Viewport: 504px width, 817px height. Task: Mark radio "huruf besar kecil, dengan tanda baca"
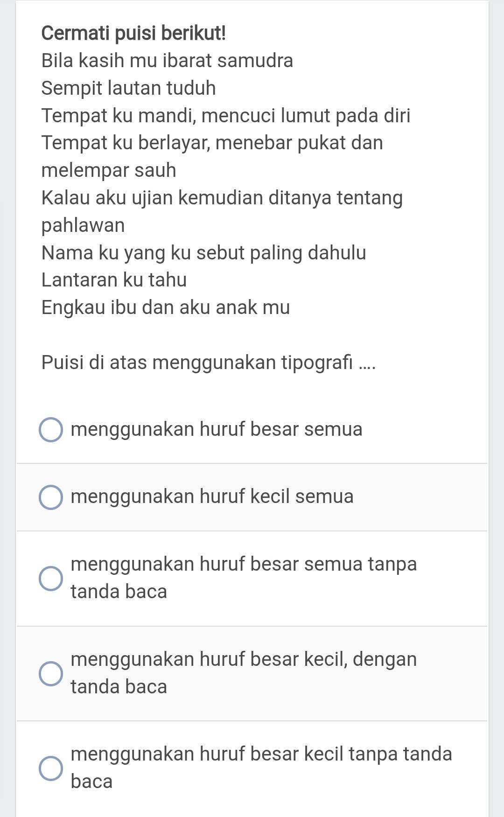click(50, 674)
